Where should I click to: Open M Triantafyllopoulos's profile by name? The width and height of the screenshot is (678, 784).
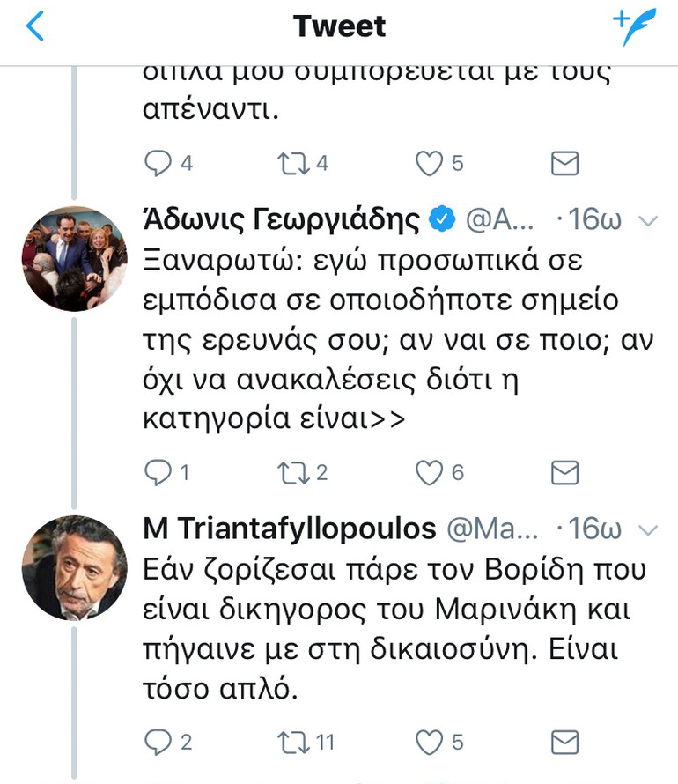(x=289, y=529)
